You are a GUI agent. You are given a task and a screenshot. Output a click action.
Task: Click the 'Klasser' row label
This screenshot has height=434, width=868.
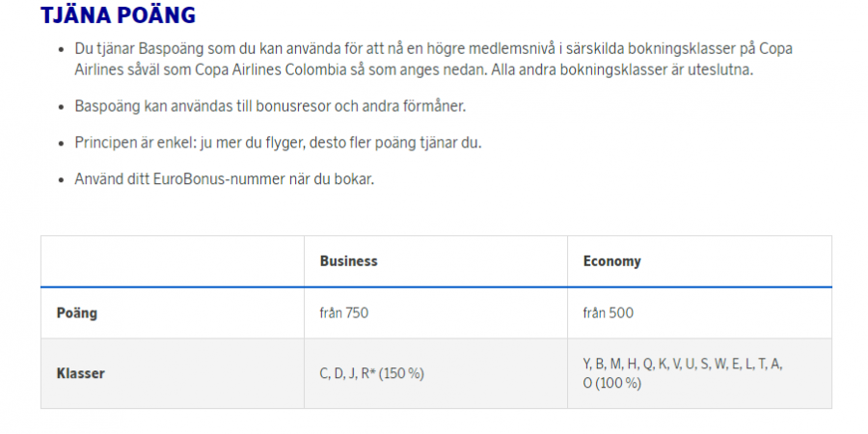[81, 373]
